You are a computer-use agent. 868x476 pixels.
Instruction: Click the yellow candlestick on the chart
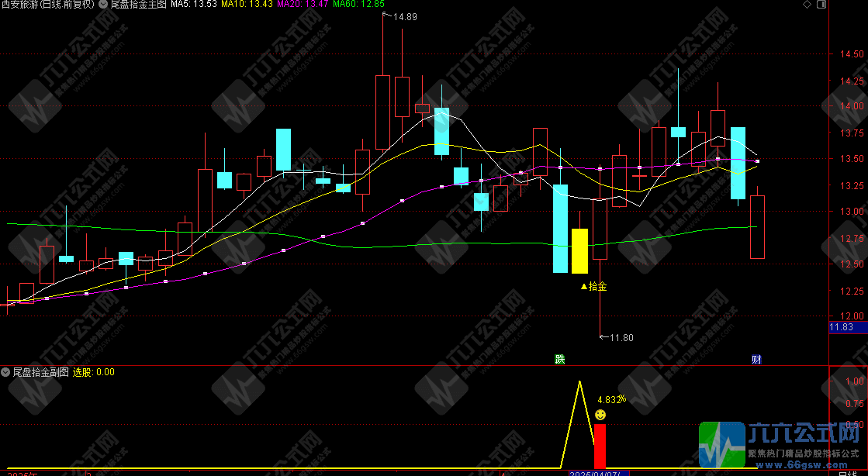coord(579,251)
